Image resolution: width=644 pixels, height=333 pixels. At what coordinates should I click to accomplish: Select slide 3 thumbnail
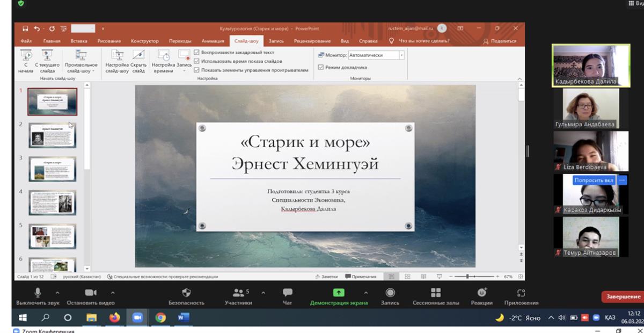tap(53, 169)
